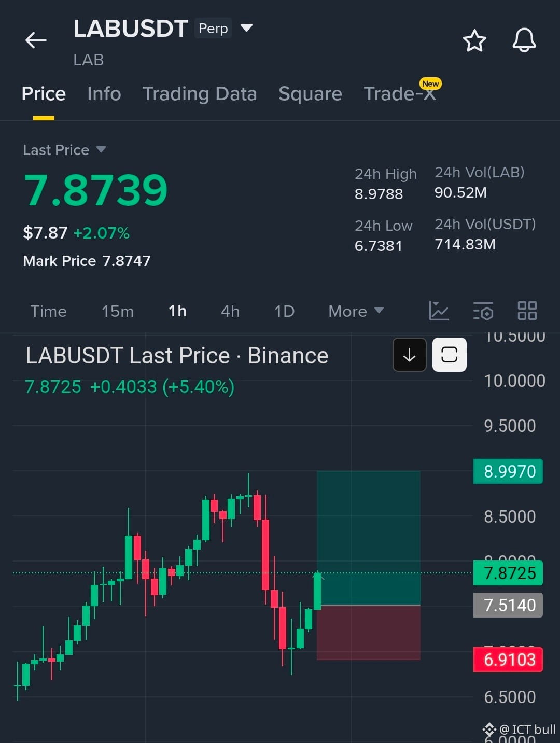Select the 1D chart interval
The width and height of the screenshot is (560, 743).
click(x=284, y=311)
